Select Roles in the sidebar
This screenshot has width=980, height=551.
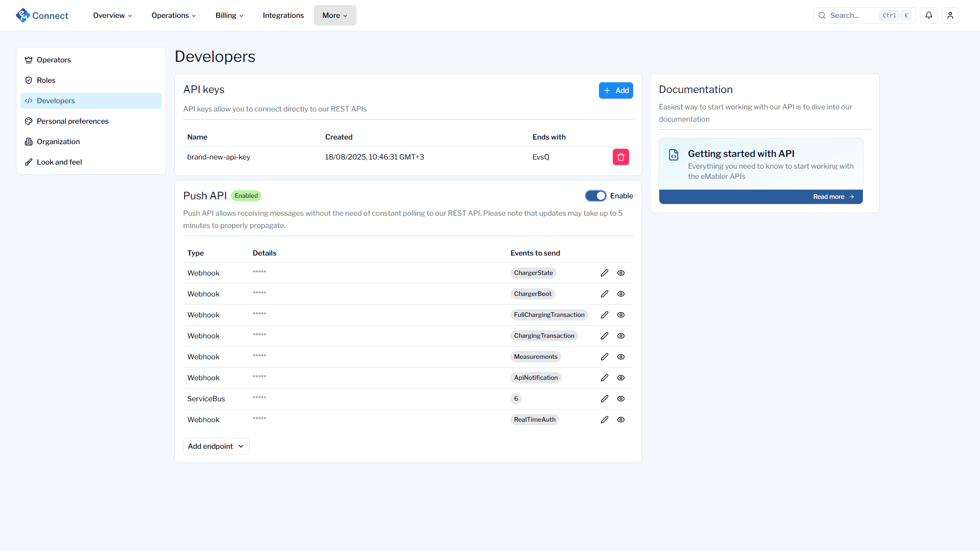point(46,80)
